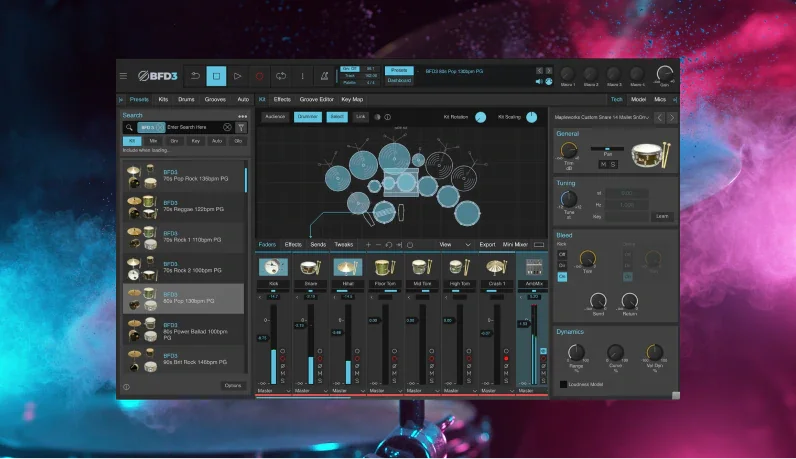The width and height of the screenshot is (796, 459).
Task: Expand the Maplewoods Custom Snare drum selector
Action: pos(602,117)
